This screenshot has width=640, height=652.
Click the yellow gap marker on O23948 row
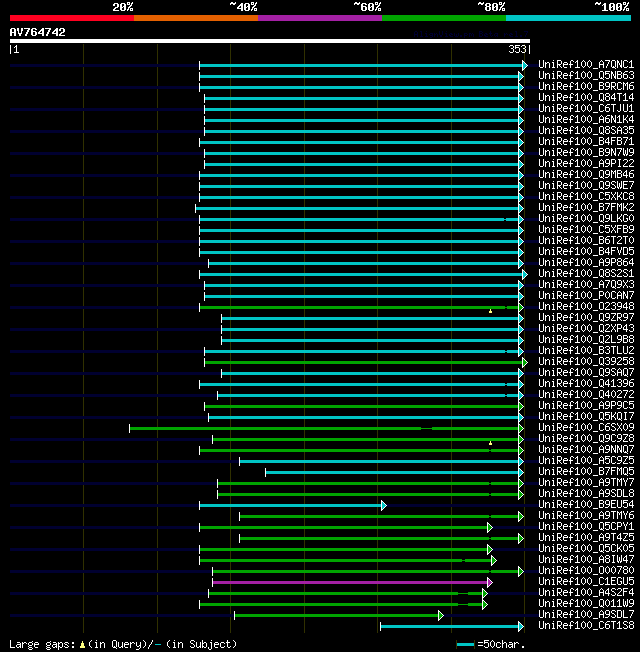490,311
